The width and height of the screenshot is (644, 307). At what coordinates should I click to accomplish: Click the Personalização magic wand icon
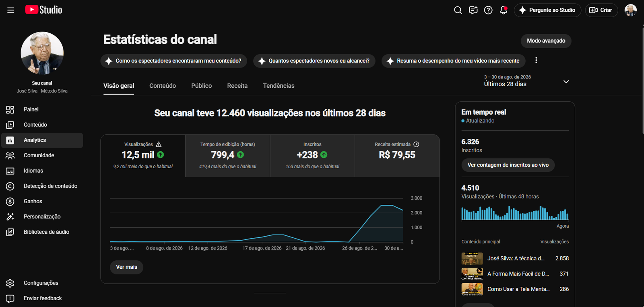[x=10, y=217]
